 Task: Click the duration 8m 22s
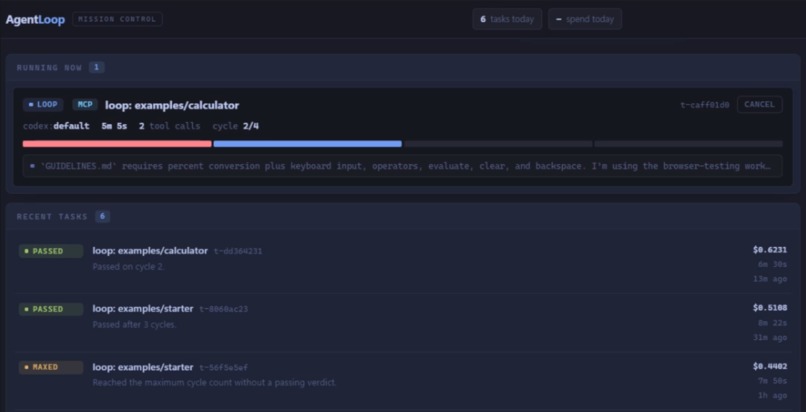tap(772, 323)
